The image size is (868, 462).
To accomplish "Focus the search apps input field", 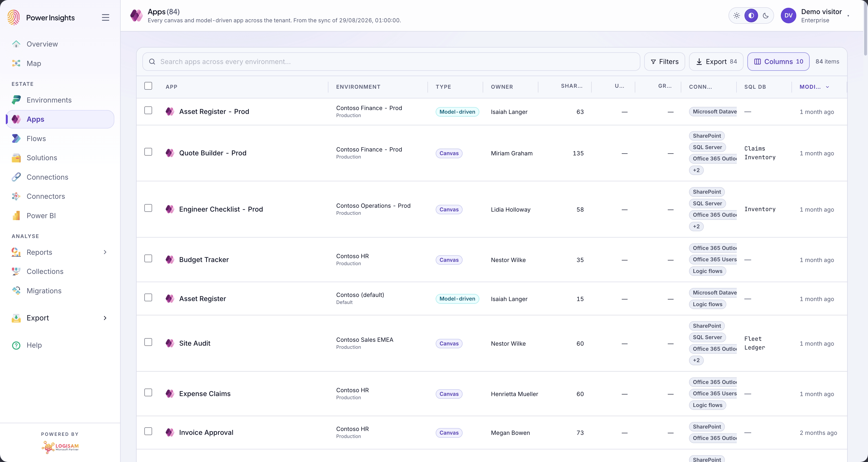I will (x=391, y=62).
